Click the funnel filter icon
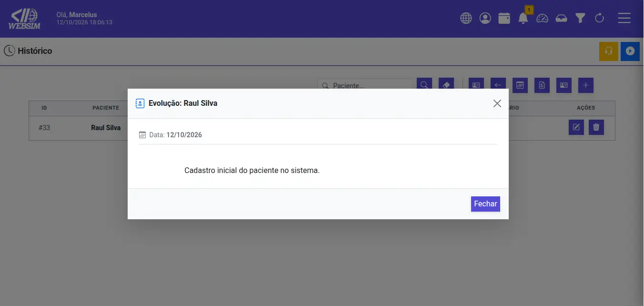The image size is (644, 306). click(580, 19)
